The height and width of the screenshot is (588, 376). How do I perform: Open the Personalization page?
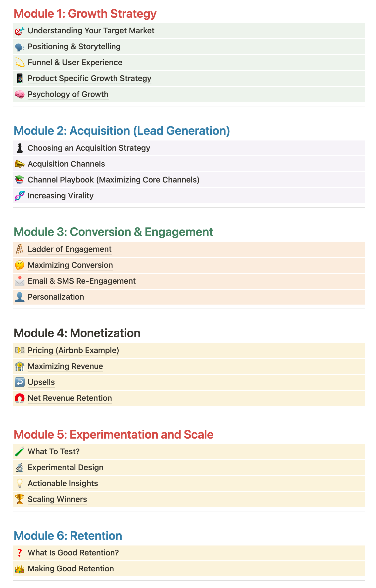[x=56, y=297]
